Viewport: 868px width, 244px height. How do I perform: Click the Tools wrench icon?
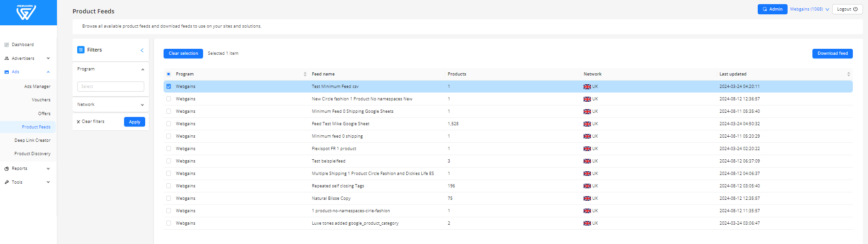[x=6, y=182]
